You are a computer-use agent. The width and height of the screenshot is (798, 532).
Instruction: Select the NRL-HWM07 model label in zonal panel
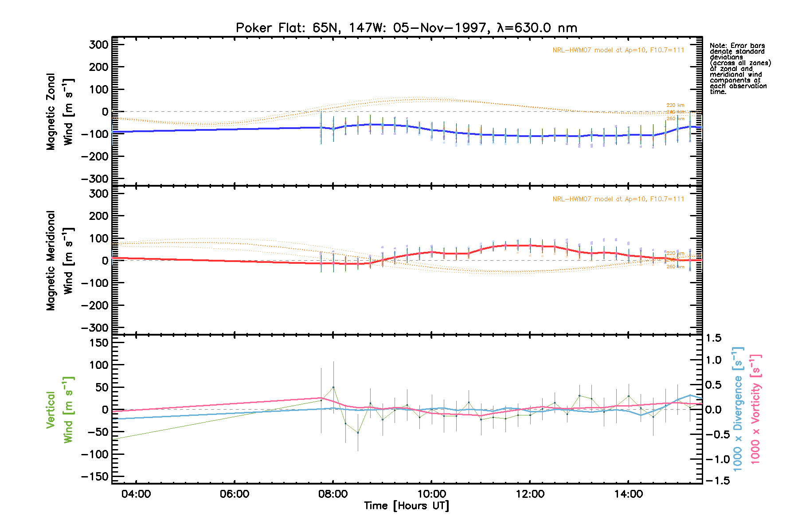coord(618,50)
